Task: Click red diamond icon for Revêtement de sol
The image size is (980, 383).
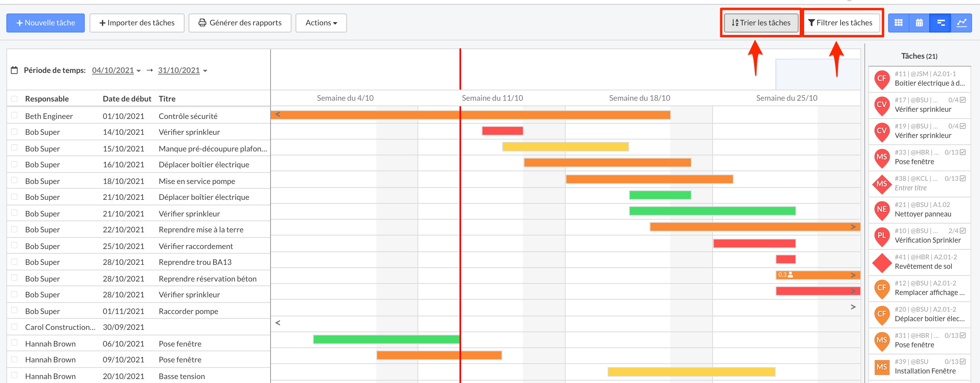Action: tap(882, 263)
